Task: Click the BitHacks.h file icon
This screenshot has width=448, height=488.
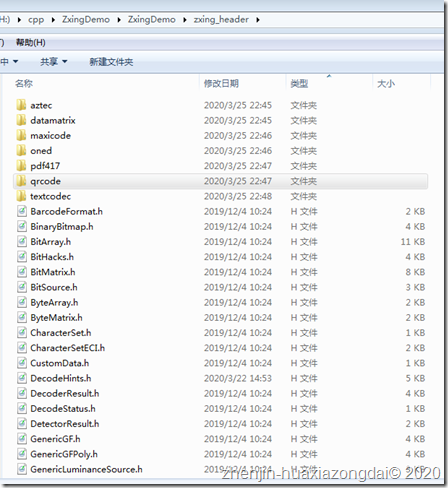Action: 22,257
